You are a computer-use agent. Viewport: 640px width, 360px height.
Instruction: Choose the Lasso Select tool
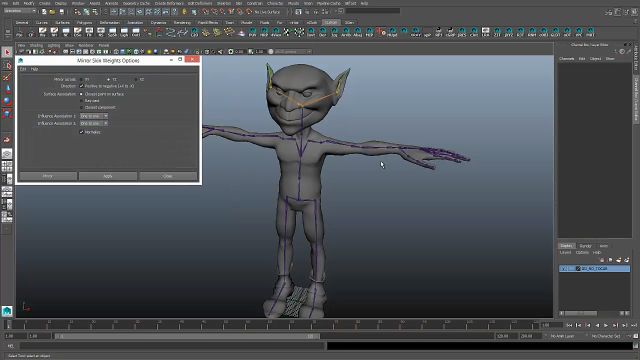point(7,65)
